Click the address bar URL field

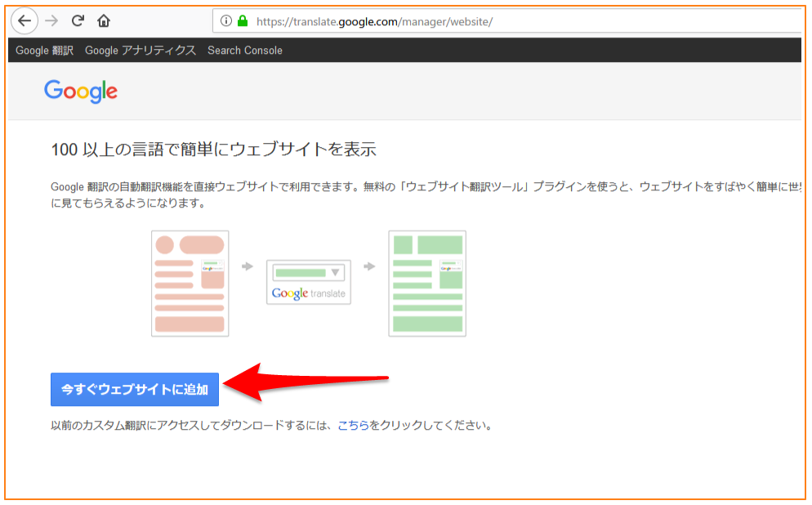point(507,21)
